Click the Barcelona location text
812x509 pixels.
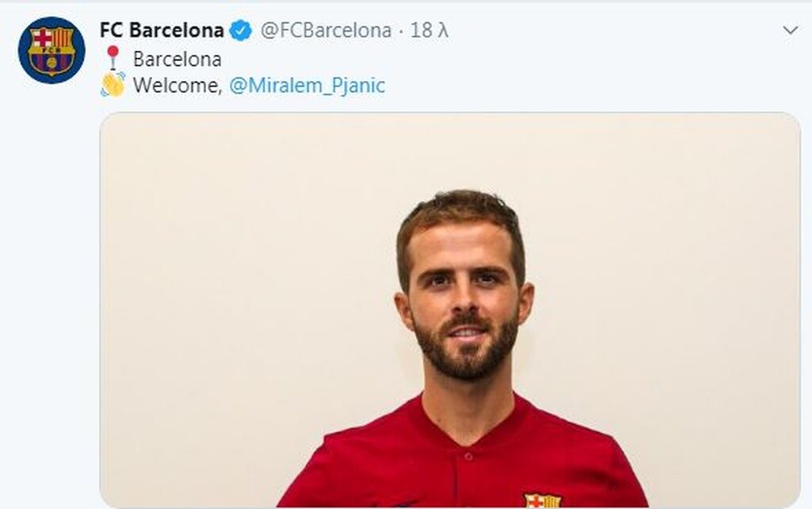pyautogui.click(x=177, y=59)
